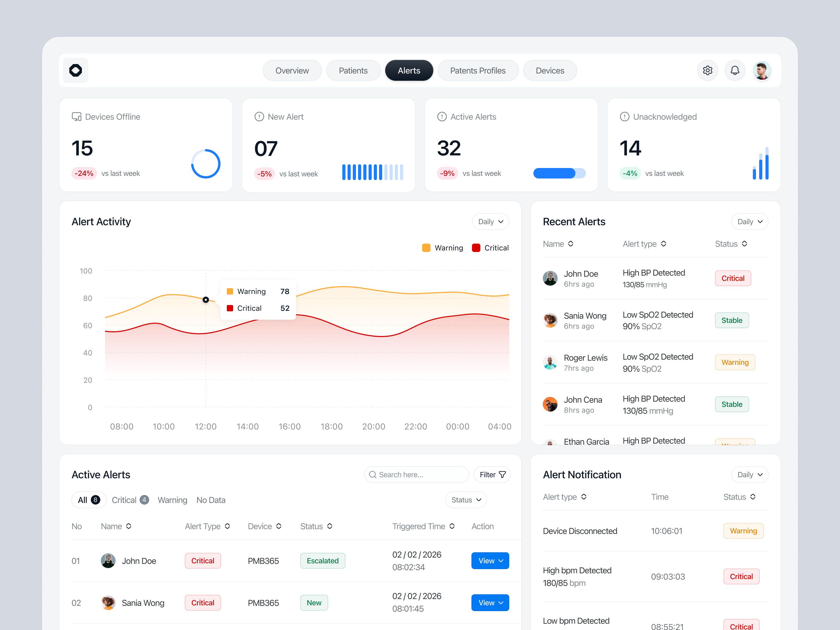Toggle the Warning filter chip
The image size is (840, 630).
click(x=172, y=500)
